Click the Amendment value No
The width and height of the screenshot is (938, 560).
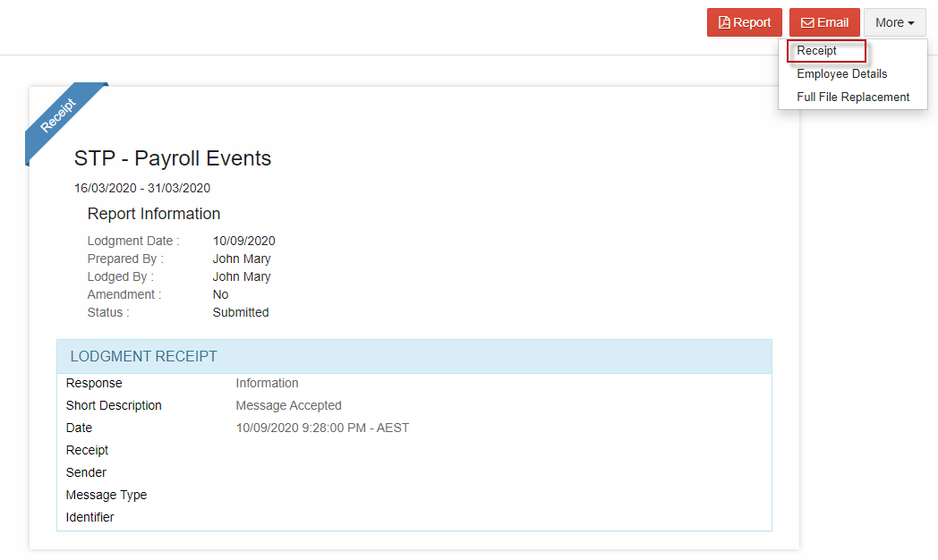220,294
